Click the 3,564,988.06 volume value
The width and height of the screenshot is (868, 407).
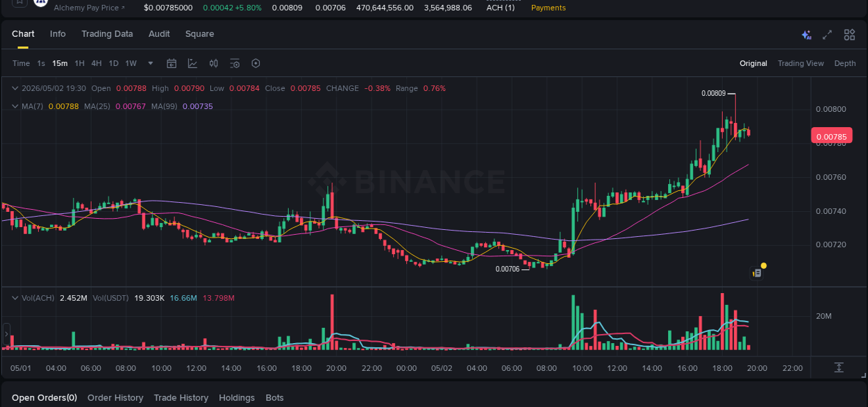pos(448,8)
